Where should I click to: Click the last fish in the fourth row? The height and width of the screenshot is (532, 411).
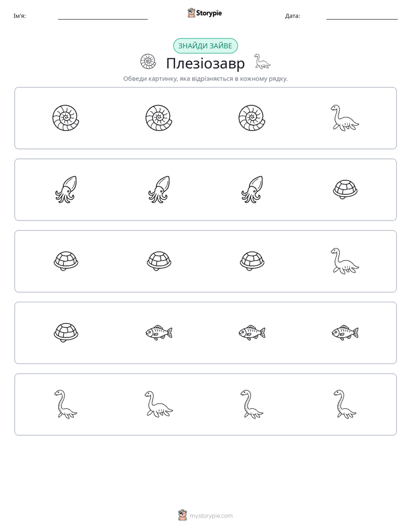tap(345, 333)
